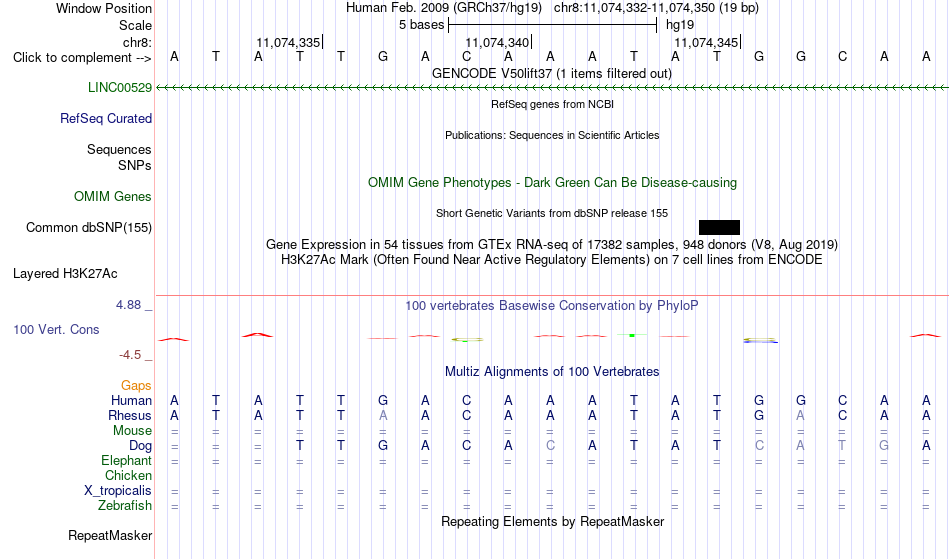Click the LINC00529 gene arrow line

tap(552, 88)
